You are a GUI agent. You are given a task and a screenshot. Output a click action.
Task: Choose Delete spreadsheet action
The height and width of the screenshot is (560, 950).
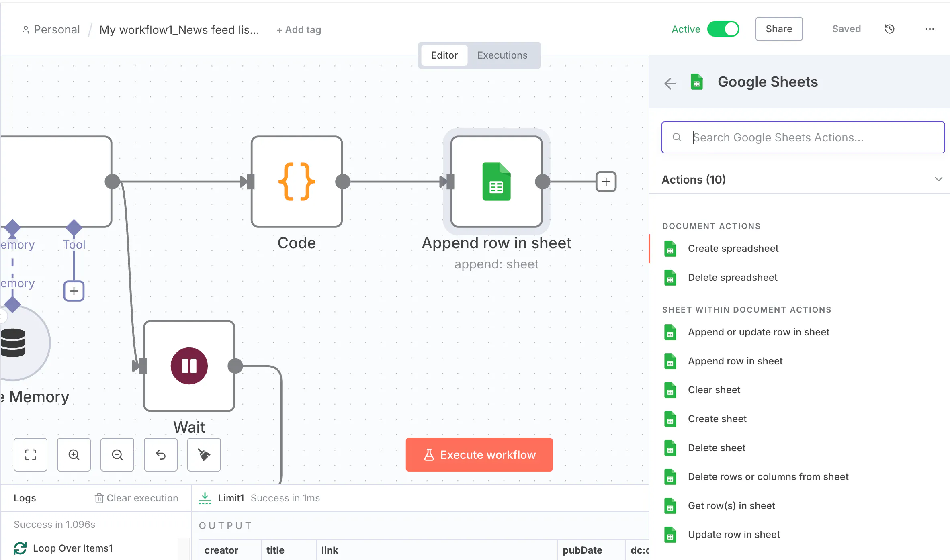click(x=800, y=278)
